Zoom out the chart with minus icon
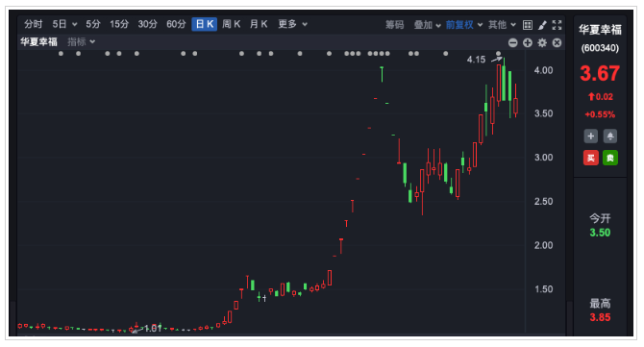The image size is (644, 347). click(x=512, y=42)
